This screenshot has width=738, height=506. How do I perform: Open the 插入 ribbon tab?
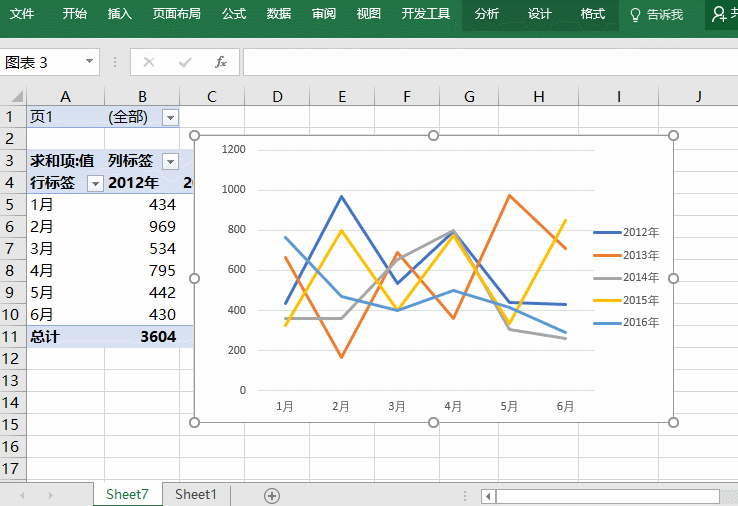pos(120,14)
